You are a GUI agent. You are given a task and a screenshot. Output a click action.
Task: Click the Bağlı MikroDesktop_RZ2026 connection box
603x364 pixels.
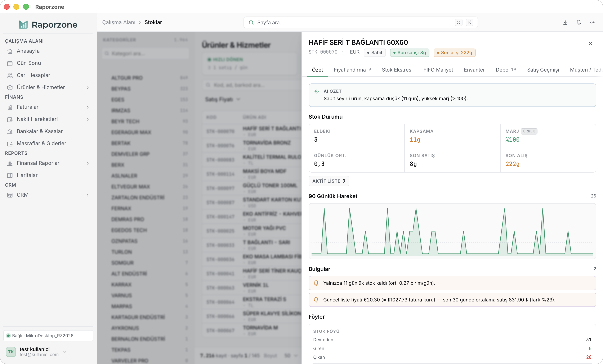point(48,336)
